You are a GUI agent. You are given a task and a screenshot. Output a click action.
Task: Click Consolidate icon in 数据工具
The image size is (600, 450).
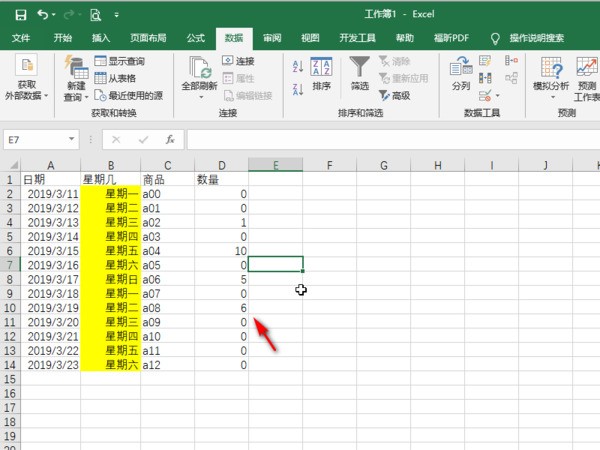pyautogui.click(x=511, y=61)
